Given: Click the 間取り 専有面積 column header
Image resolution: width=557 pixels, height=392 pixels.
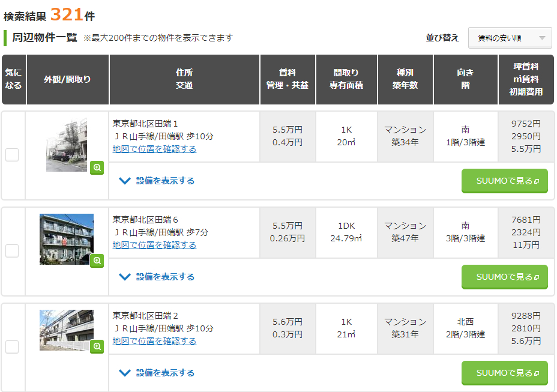Looking at the screenshot, I should (346, 79).
